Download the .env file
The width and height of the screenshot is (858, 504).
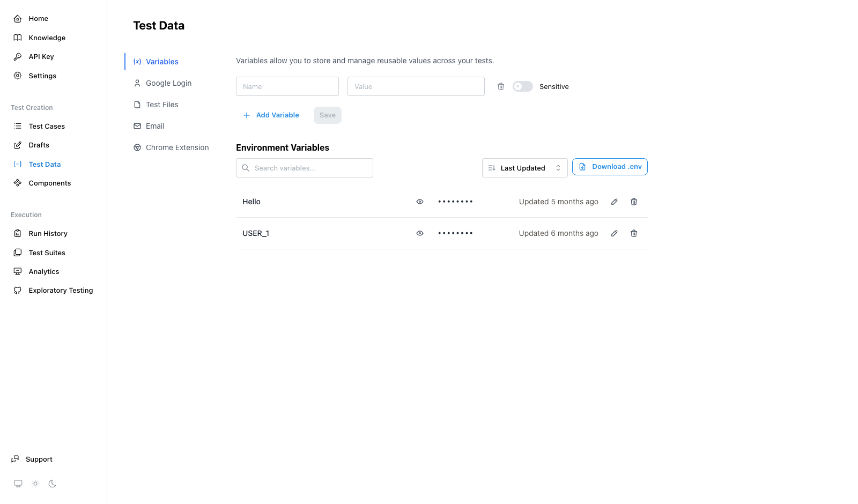610,167
